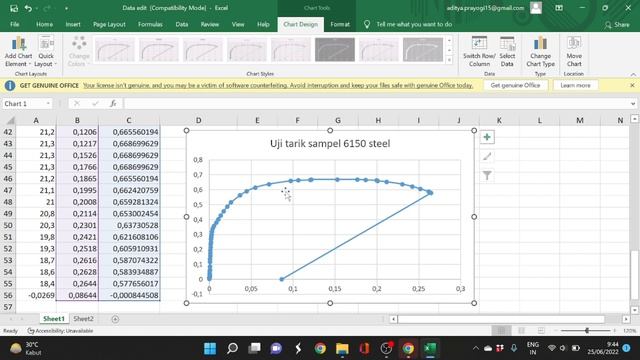
Task: Click the Chart Styles brush button
Action: [487, 156]
